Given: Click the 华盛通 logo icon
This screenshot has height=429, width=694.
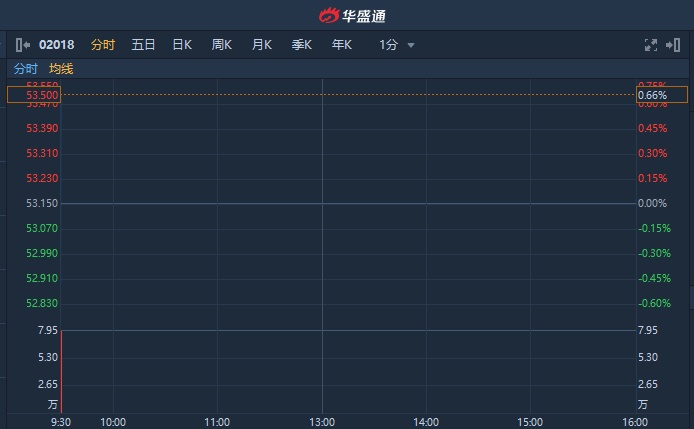Looking at the screenshot, I should click(x=328, y=15).
